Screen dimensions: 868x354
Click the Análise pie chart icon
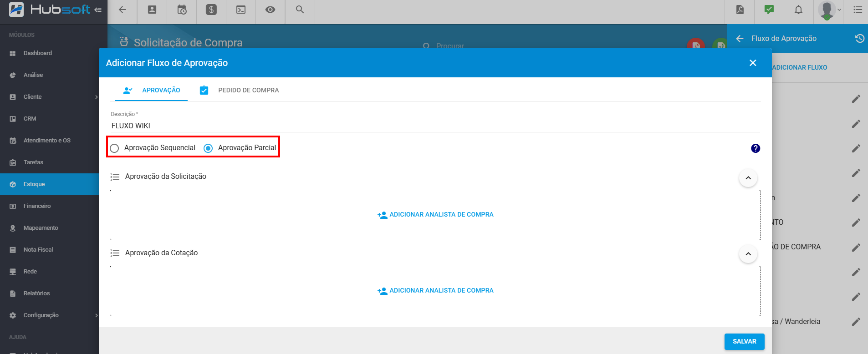[13, 75]
